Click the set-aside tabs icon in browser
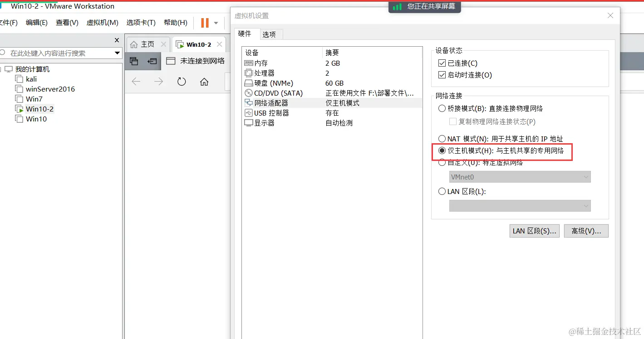Screen dimensions: 644x339 coord(152,61)
